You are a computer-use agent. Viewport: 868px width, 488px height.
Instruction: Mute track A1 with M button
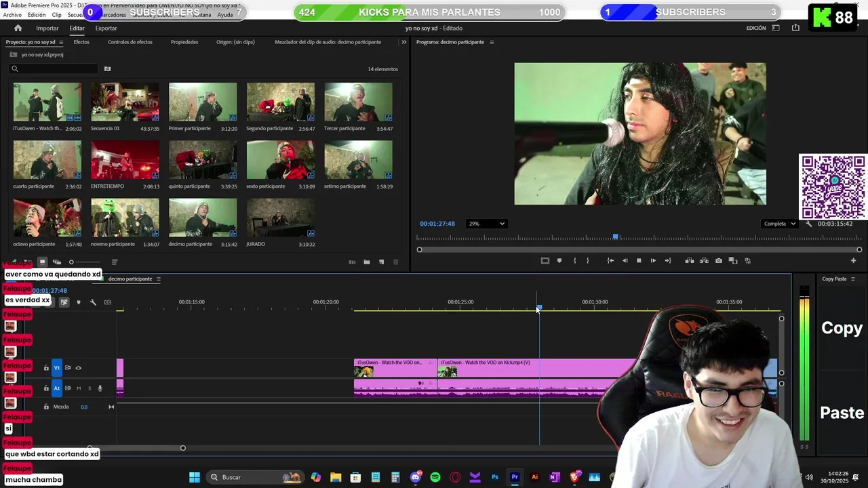tap(79, 388)
